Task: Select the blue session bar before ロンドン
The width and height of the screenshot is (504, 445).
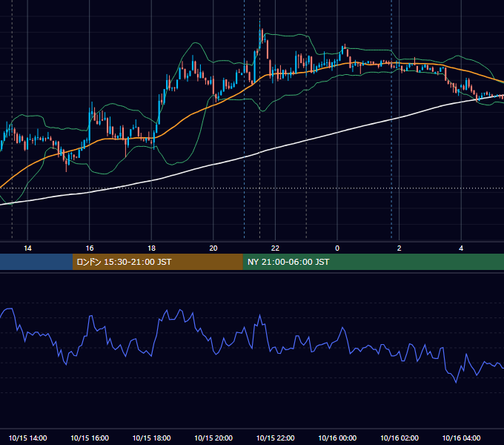Action: pos(36,262)
